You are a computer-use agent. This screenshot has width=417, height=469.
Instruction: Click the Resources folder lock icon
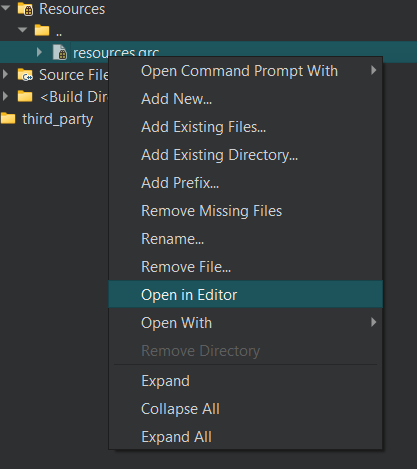[25, 9]
